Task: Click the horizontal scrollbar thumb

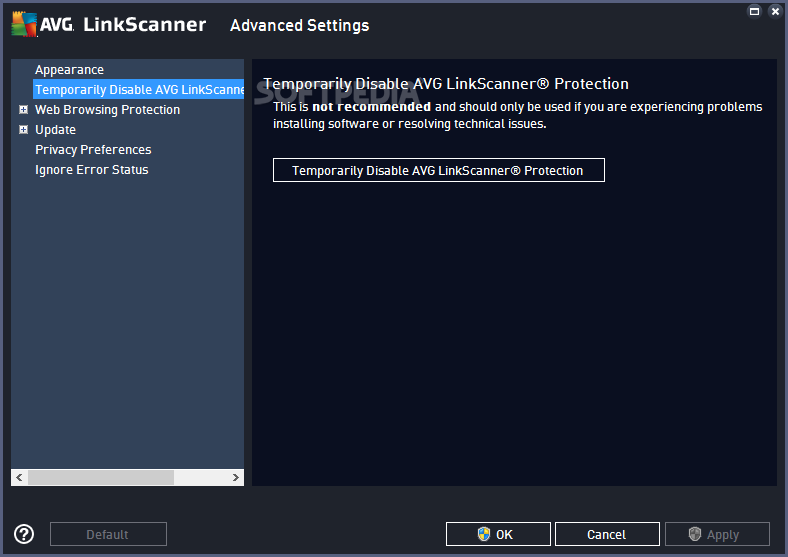Action: click(x=101, y=478)
